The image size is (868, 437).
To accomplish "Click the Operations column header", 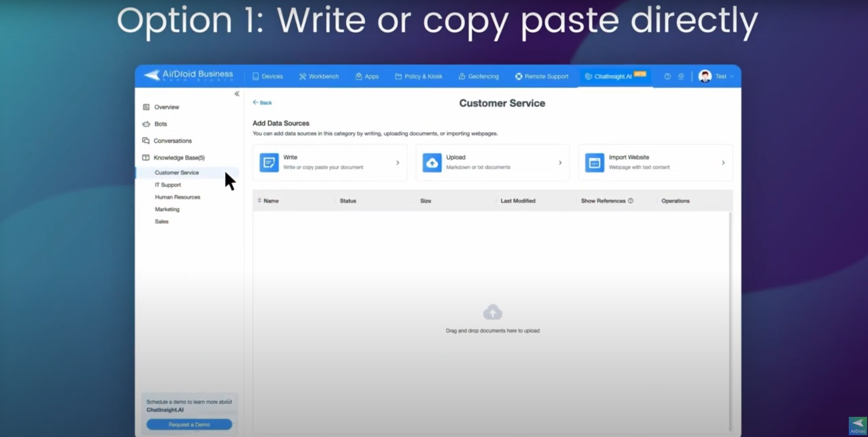I will tap(675, 201).
